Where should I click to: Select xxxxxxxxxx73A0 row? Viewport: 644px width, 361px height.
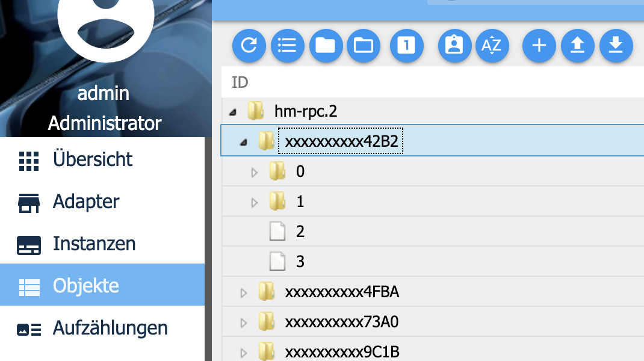[x=433, y=321]
